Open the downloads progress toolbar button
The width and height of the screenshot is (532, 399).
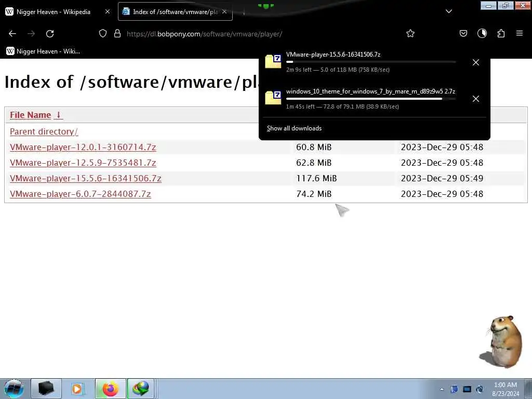(x=482, y=33)
